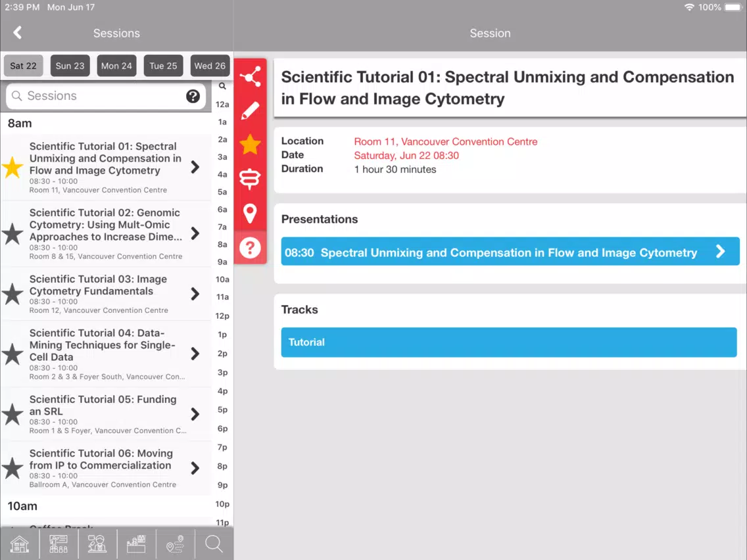Open the pencil notes icon

(x=250, y=110)
